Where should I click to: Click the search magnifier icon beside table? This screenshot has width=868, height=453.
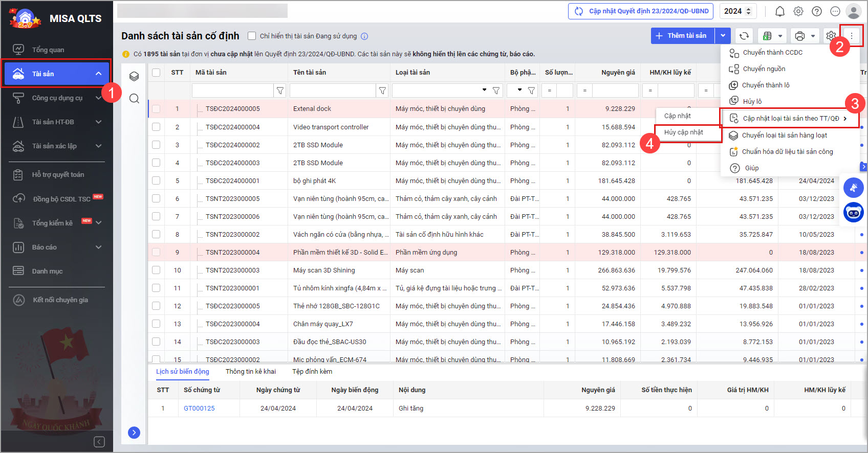pyautogui.click(x=134, y=99)
